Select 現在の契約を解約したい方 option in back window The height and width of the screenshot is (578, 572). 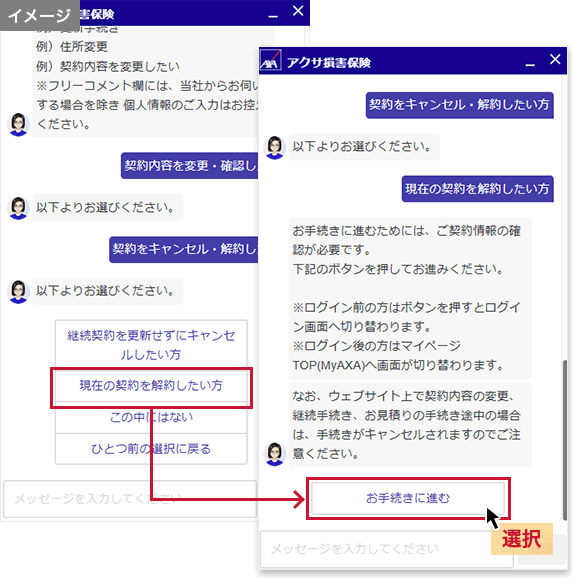tap(151, 386)
